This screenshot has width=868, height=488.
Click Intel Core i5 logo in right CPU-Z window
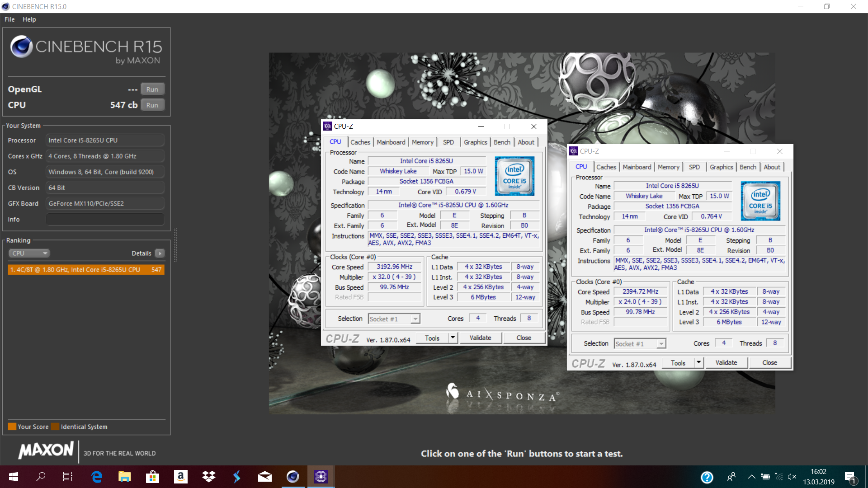[760, 201]
